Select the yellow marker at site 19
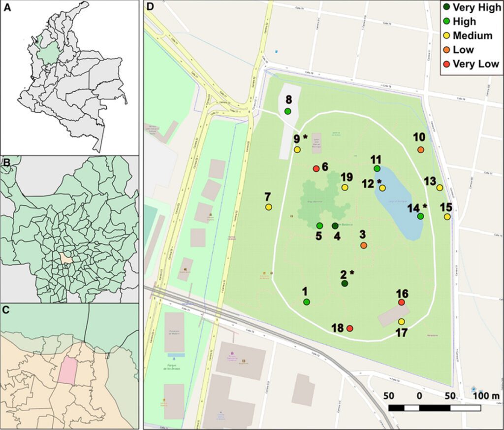This screenshot has height=430, width=504. tap(345, 188)
